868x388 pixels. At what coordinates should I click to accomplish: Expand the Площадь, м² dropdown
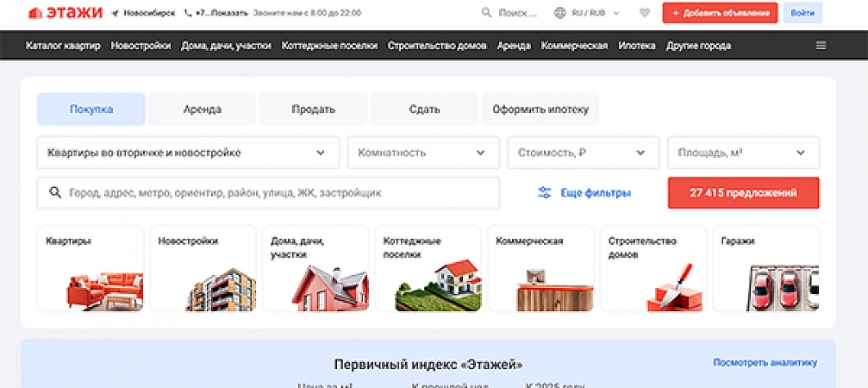click(744, 153)
